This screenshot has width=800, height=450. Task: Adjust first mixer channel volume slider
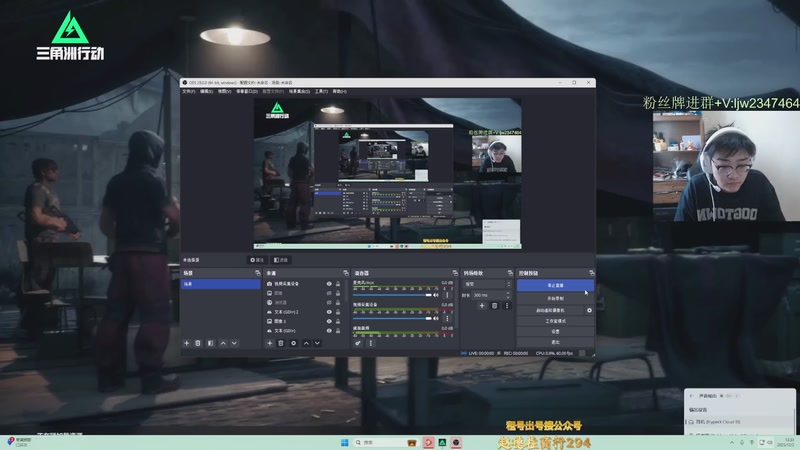(x=392, y=295)
